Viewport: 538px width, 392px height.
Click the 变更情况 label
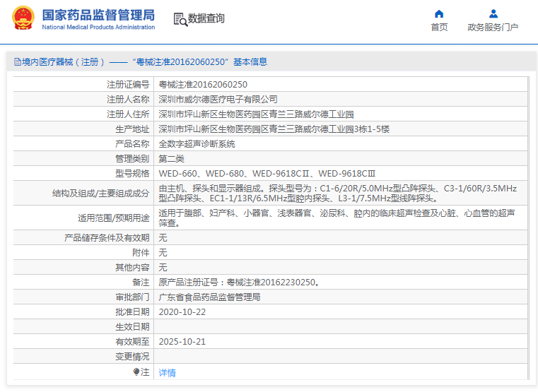pos(132,357)
